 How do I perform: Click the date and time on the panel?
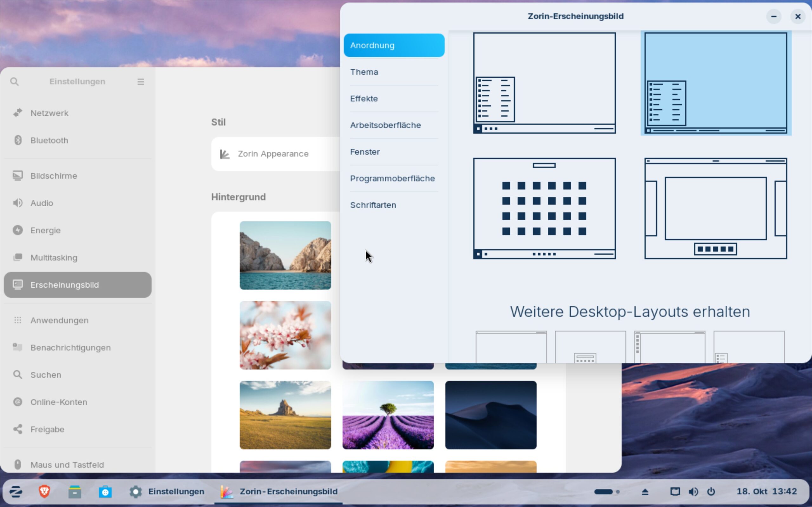tap(766, 491)
